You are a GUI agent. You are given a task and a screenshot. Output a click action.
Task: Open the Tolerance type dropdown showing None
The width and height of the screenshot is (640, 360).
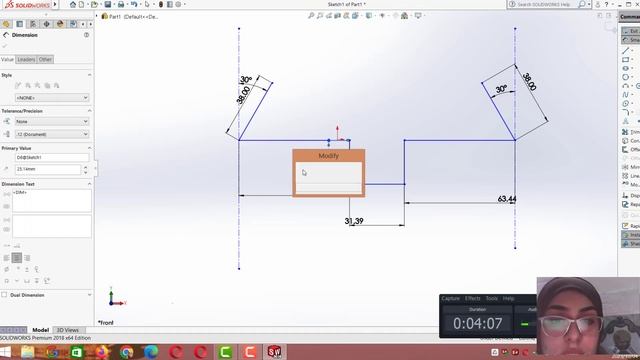pyautogui.click(x=51, y=122)
